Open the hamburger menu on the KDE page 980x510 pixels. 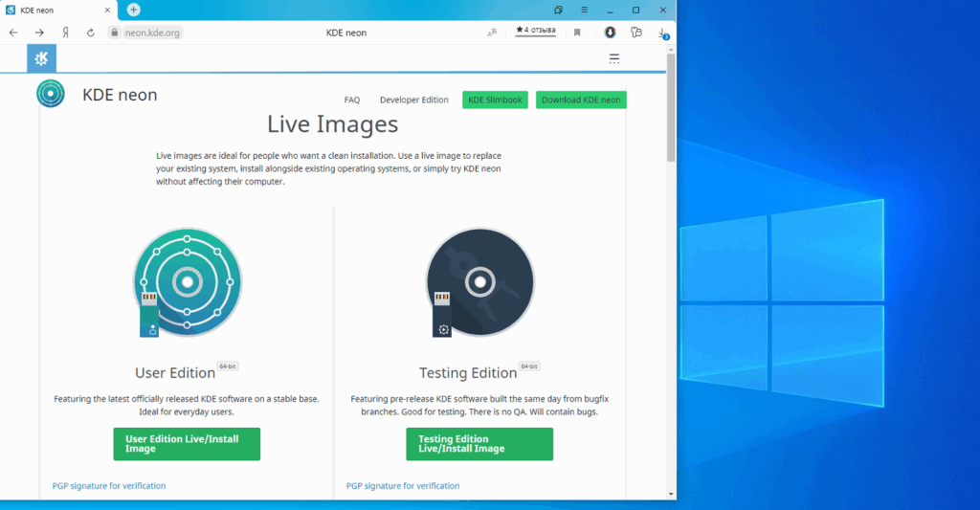click(x=614, y=58)
